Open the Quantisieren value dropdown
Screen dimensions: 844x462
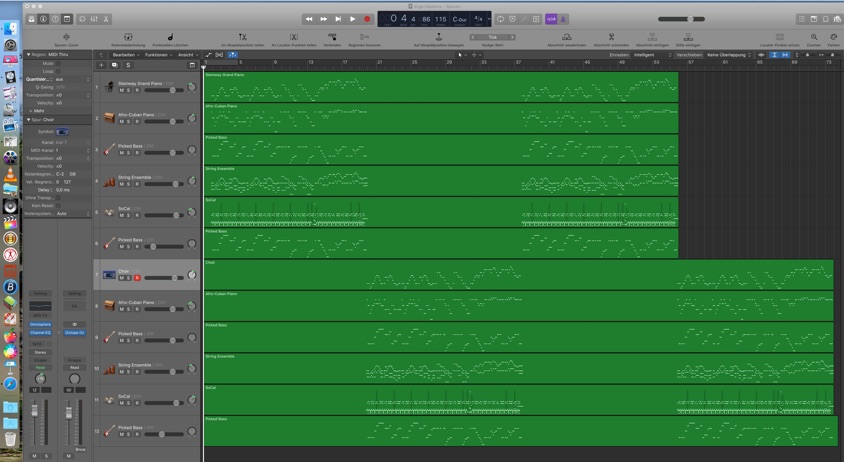(73, 79)
